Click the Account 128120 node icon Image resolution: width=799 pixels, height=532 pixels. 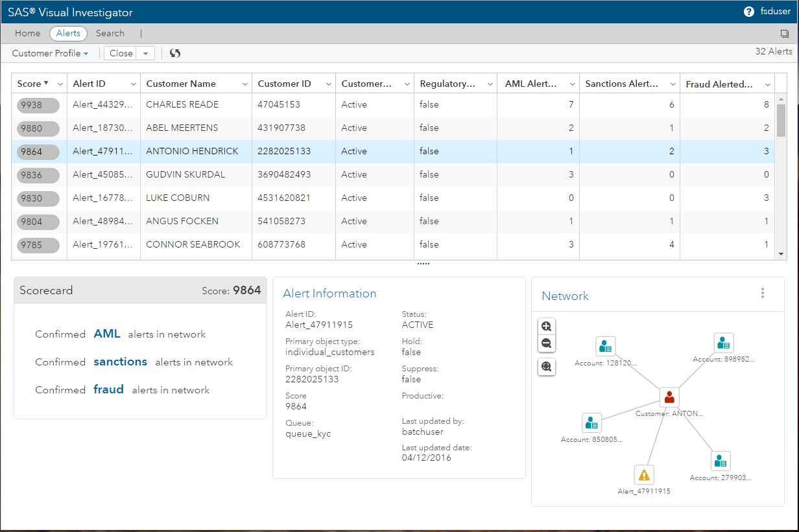(606, 347)
